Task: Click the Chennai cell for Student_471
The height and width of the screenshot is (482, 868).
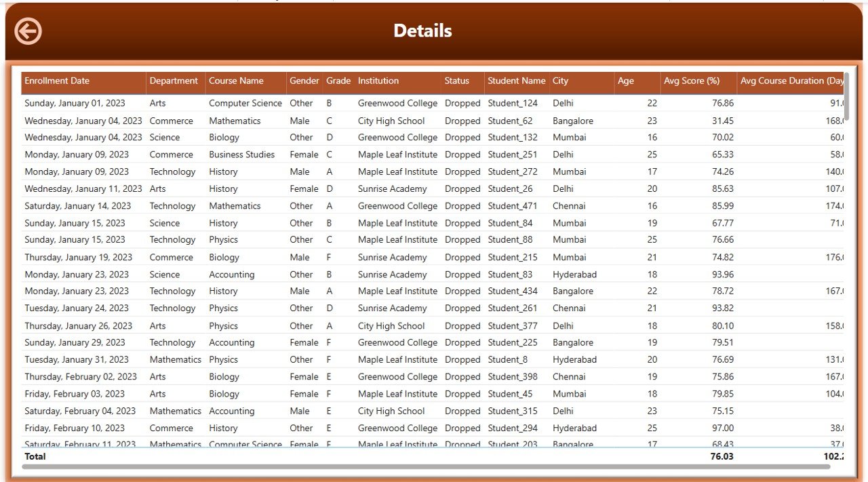Action: point(569,205)
